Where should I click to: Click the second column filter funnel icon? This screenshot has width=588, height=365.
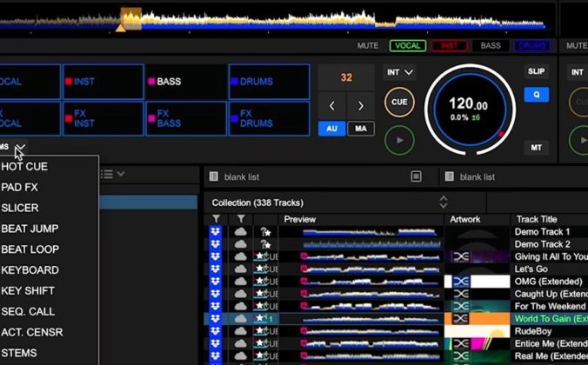click(241, 219)
